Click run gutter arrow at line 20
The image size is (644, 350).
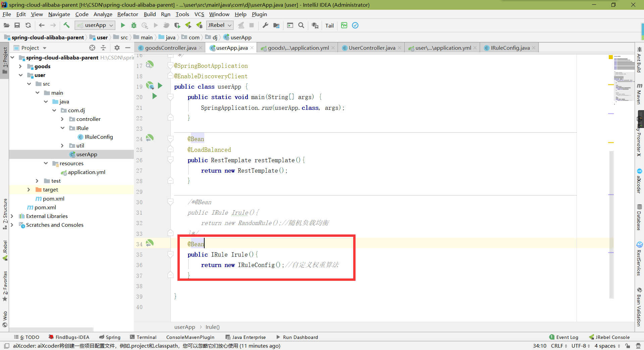154,96
